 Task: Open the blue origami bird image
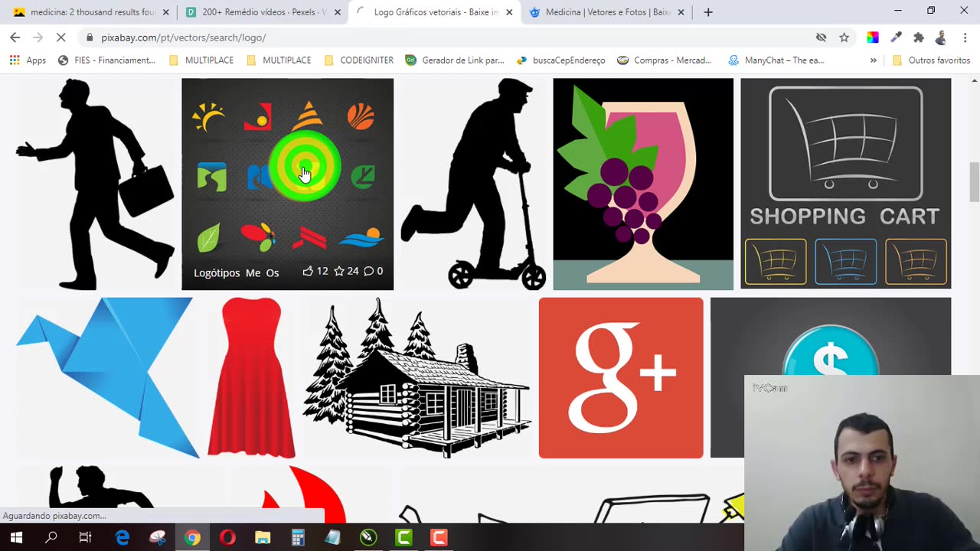tap(107, 378)
